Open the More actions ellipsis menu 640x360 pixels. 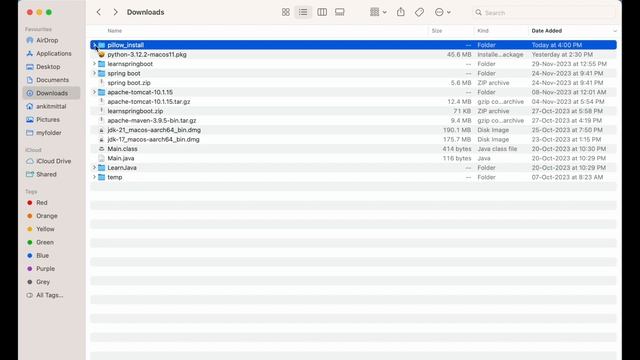point(442,12)
